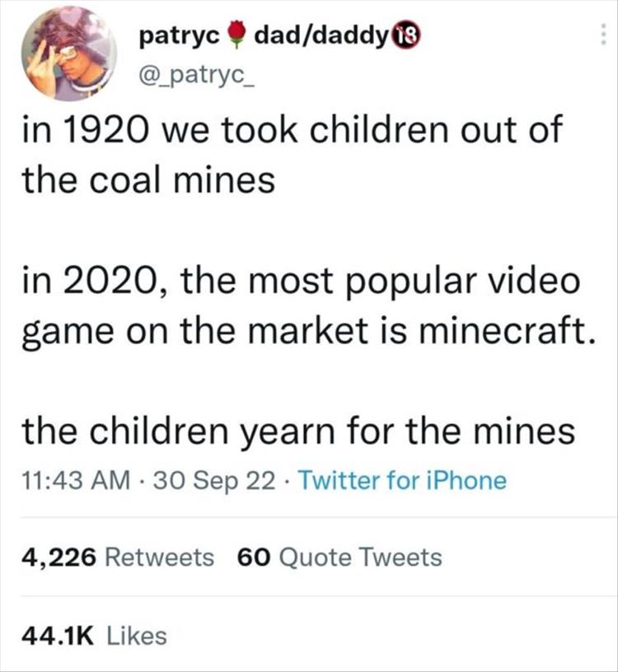Open the 60 Quote Tweets list

tap(339, 558)
